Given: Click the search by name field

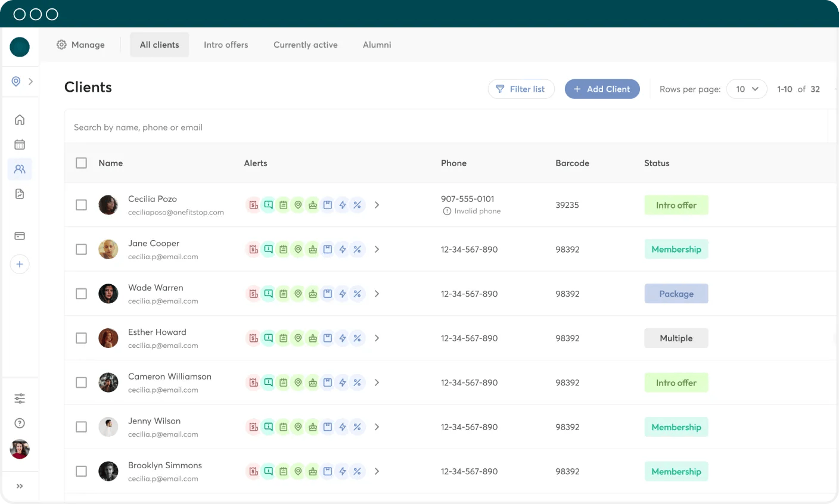Looking at the screenshot, I should (x=417, y=127).
